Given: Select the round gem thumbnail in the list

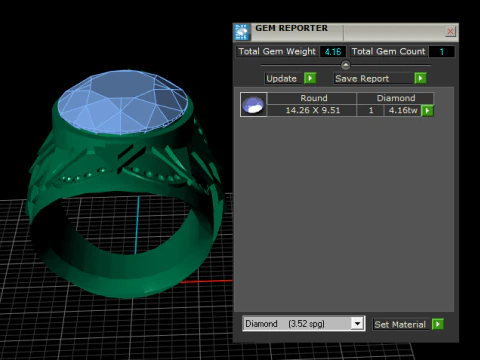Looking at the screenshot, I should click(253, 104).
